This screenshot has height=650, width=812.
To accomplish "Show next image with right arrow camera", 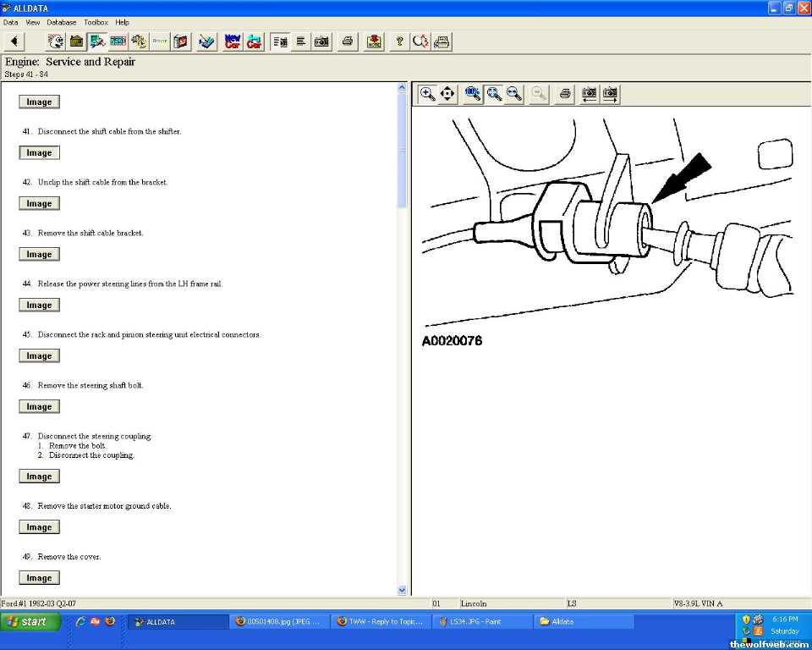I will pos(609,94).
